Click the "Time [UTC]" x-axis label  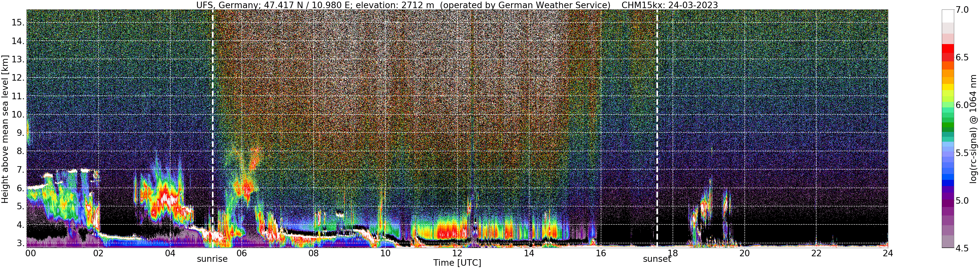(x=457, y=263)
